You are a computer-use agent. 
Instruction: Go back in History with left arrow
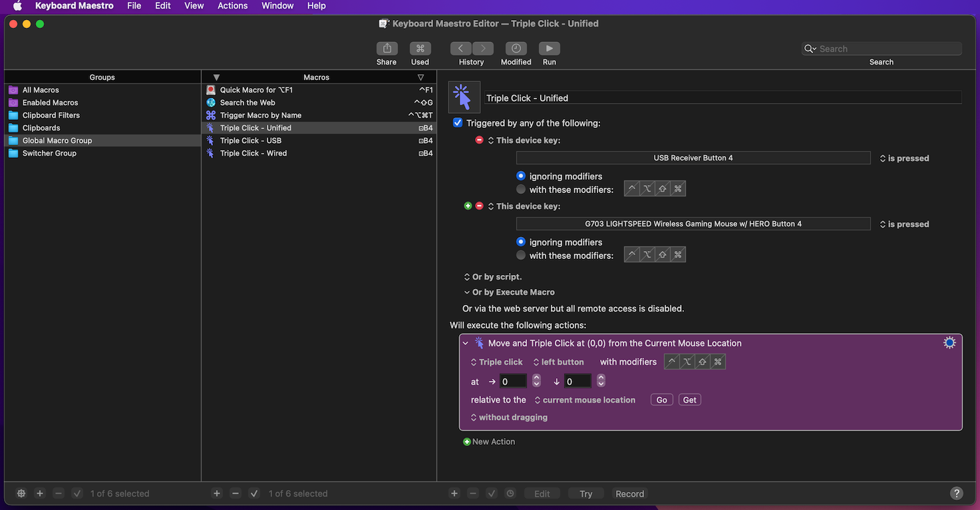[x=460, y=49]
